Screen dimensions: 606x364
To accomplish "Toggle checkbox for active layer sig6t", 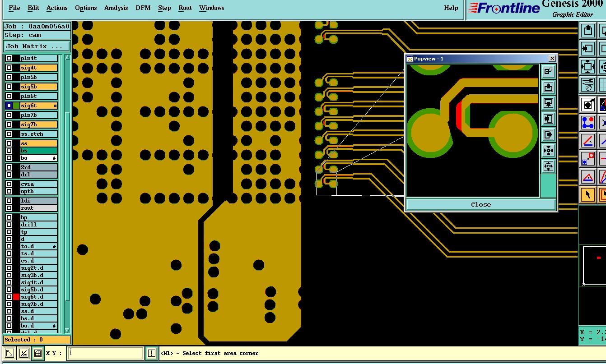I will (x=9, y=106).
